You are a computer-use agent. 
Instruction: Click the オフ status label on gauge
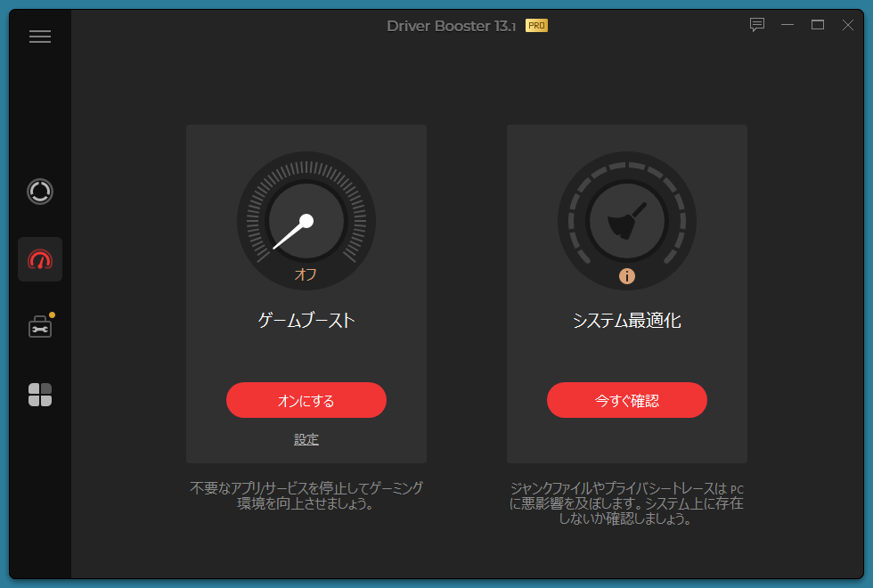(x=306, y=274)
